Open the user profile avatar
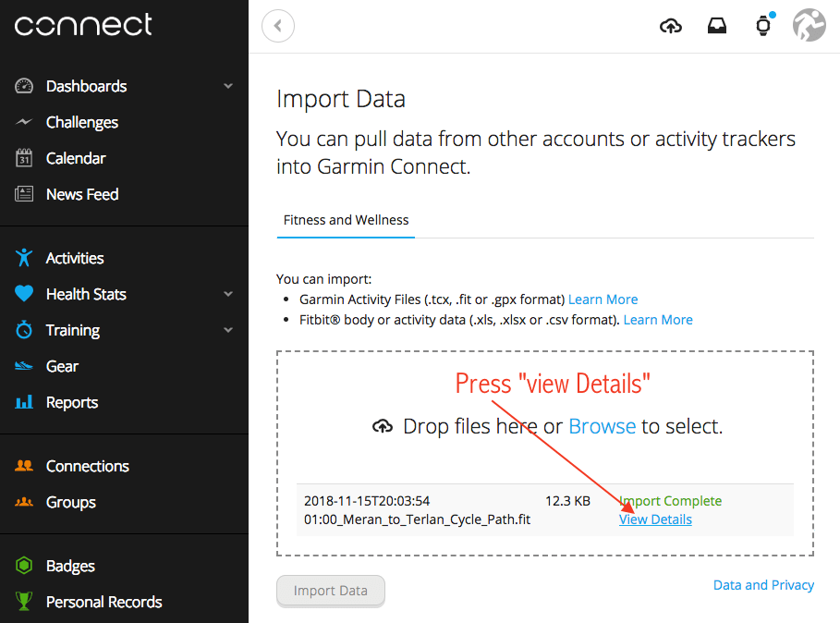Viewport: 840px width, 623px height. pyautogui.click(x=809, y=26)
